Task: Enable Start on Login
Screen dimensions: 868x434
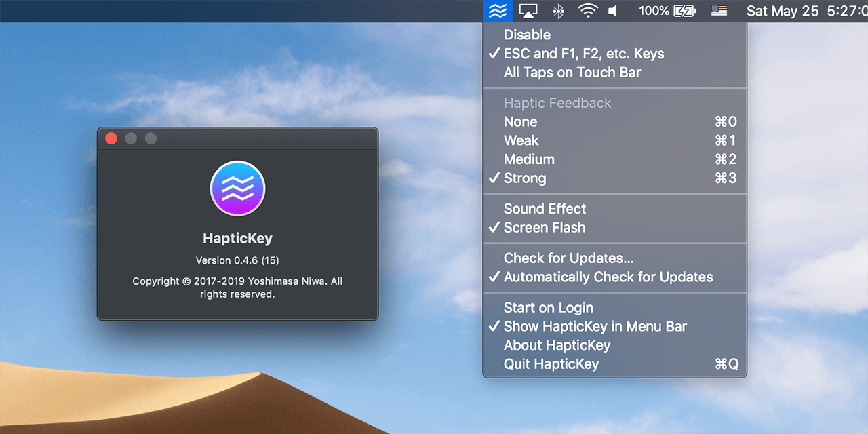Action: pos(548,308)
